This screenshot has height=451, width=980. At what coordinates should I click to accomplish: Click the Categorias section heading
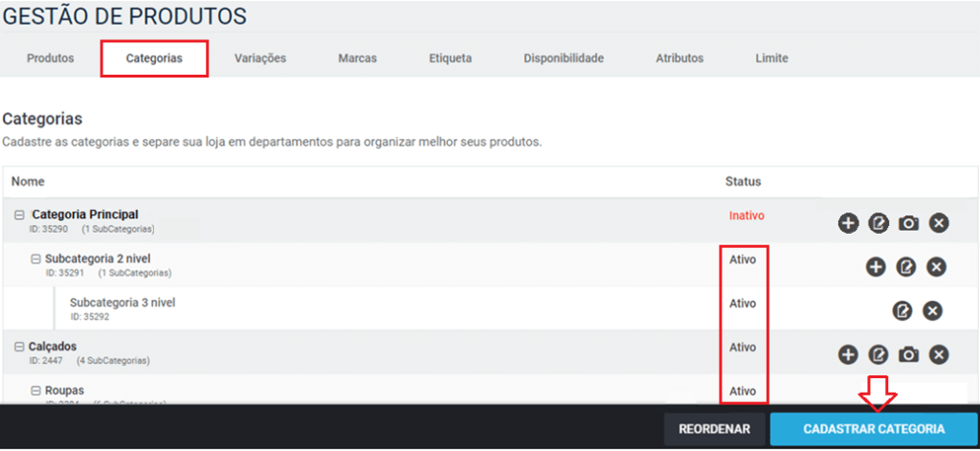pyautogui.click(x=42, y=118)
